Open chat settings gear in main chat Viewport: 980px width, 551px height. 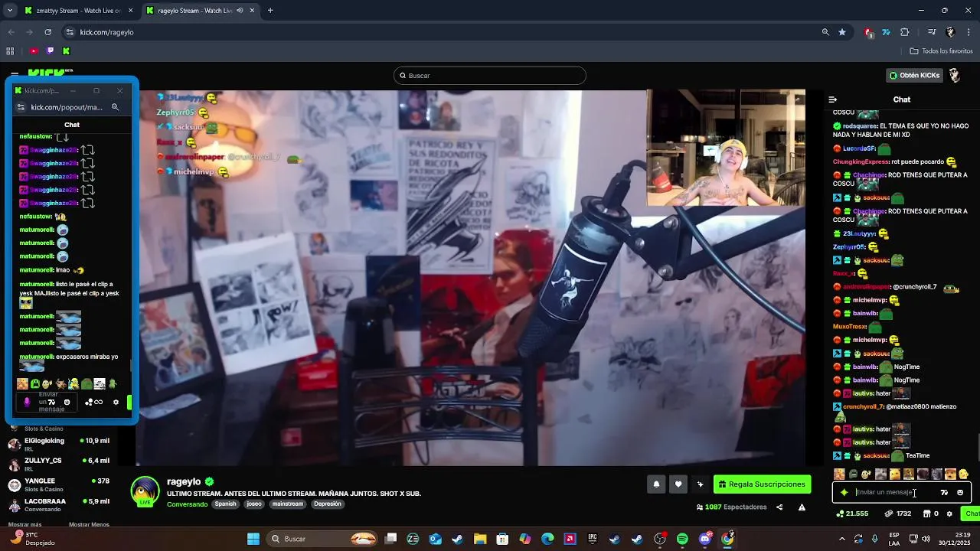(949, 514)
